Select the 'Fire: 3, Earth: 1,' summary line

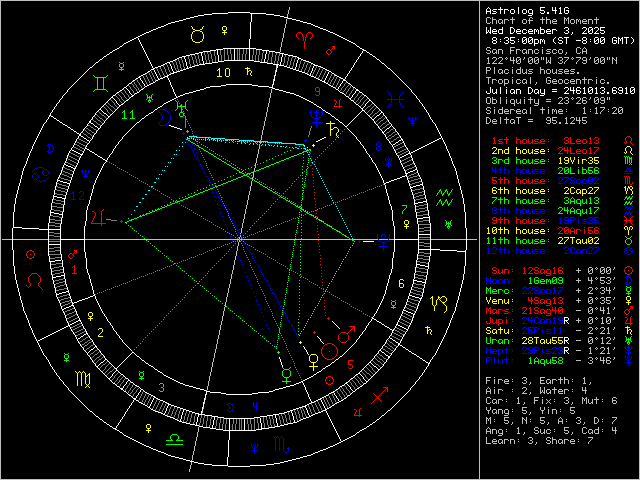(539, 381)
